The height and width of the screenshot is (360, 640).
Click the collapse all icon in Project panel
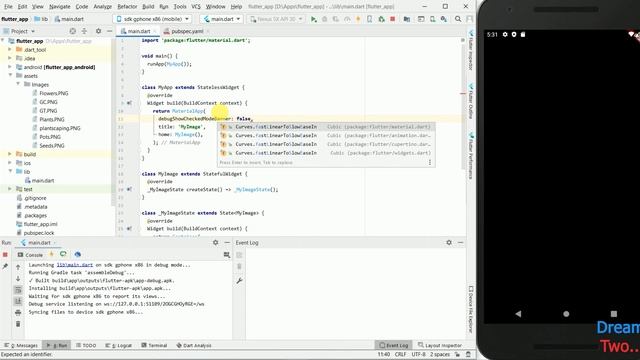84,31
